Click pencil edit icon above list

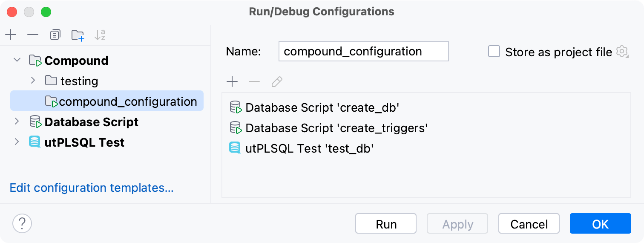point(277,81)
